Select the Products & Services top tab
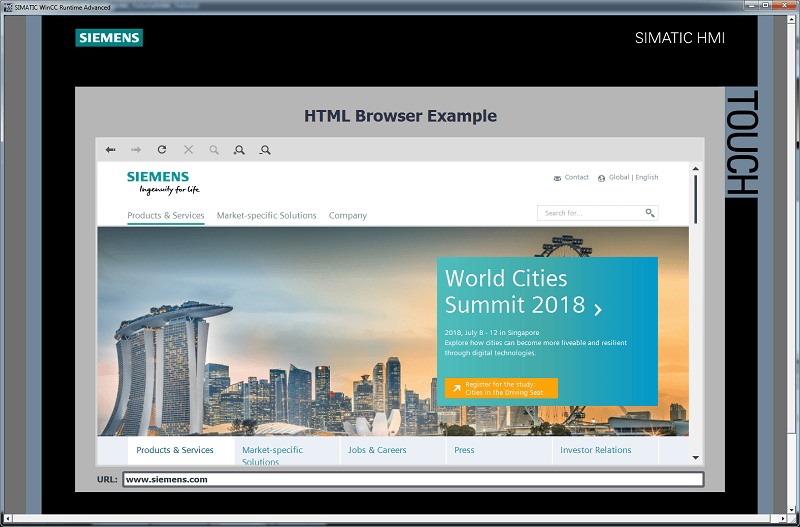This screenshot has width=800, height=527. [x=166, y=215]
